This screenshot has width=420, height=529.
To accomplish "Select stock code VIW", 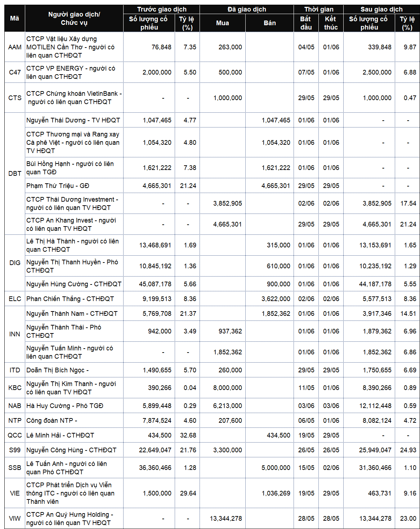I will [x=15, y=519].
